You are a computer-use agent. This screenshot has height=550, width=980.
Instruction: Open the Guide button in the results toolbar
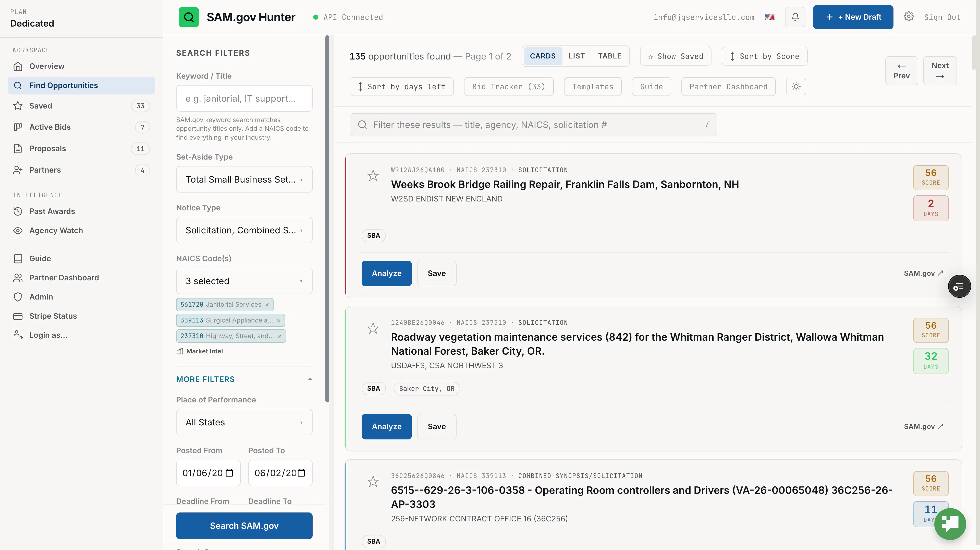(651, 87)
